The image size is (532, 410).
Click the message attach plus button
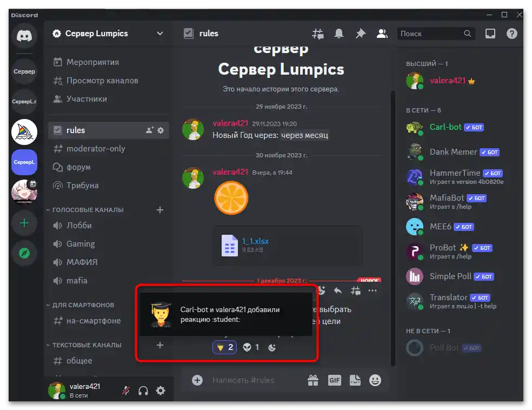coord(197,380)
